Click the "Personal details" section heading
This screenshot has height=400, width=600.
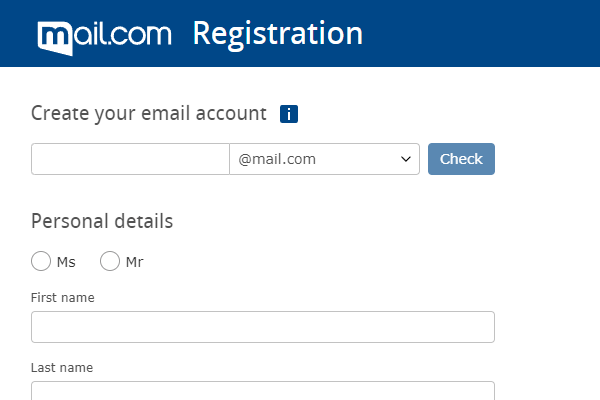[x=102, y=221]
